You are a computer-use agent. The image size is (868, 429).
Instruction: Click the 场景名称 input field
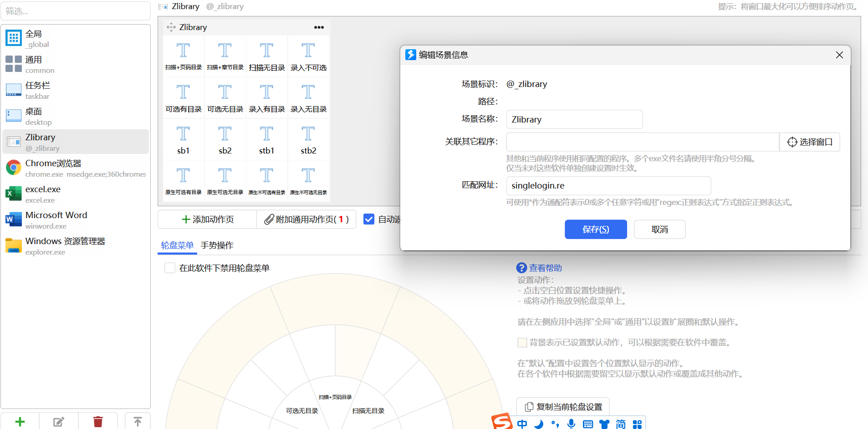pyautogui.click(x=574, y=119)
